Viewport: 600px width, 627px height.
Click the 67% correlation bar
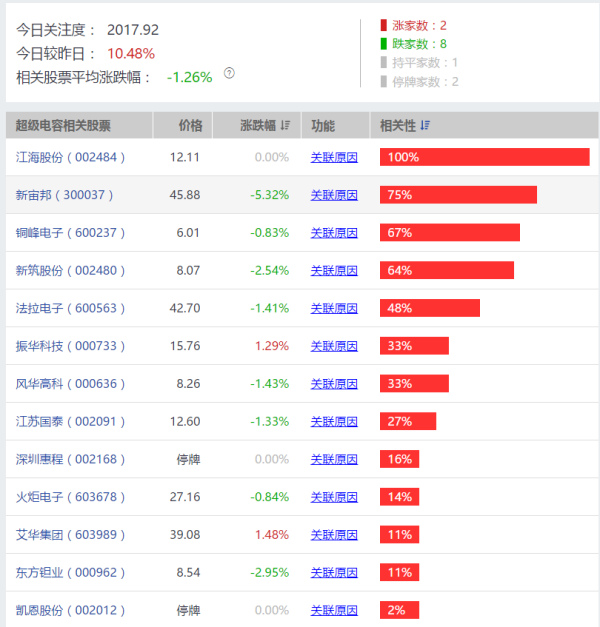coord(450,233)
